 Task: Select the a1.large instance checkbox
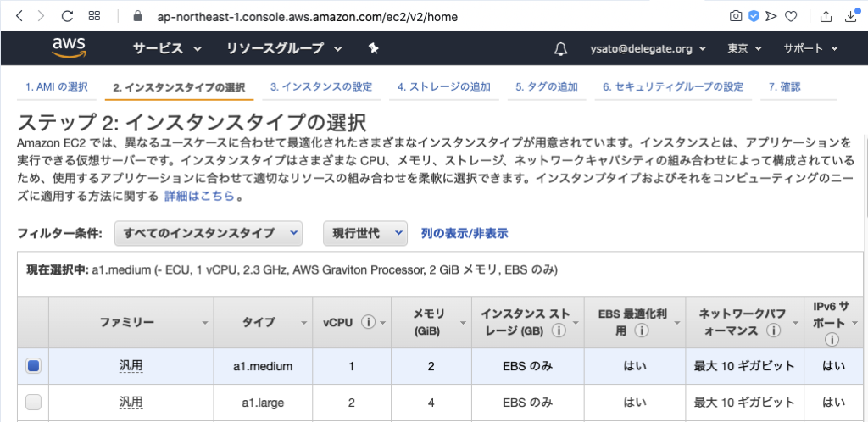(x=33, y=403)
